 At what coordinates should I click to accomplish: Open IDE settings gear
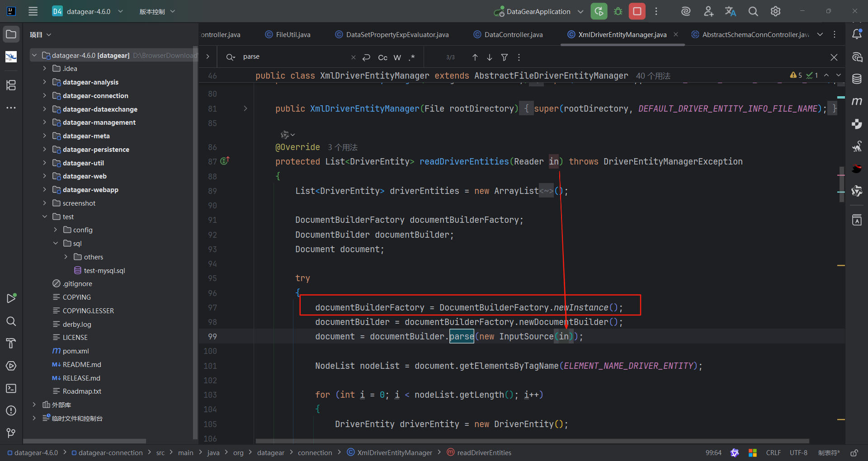point(775,11)
